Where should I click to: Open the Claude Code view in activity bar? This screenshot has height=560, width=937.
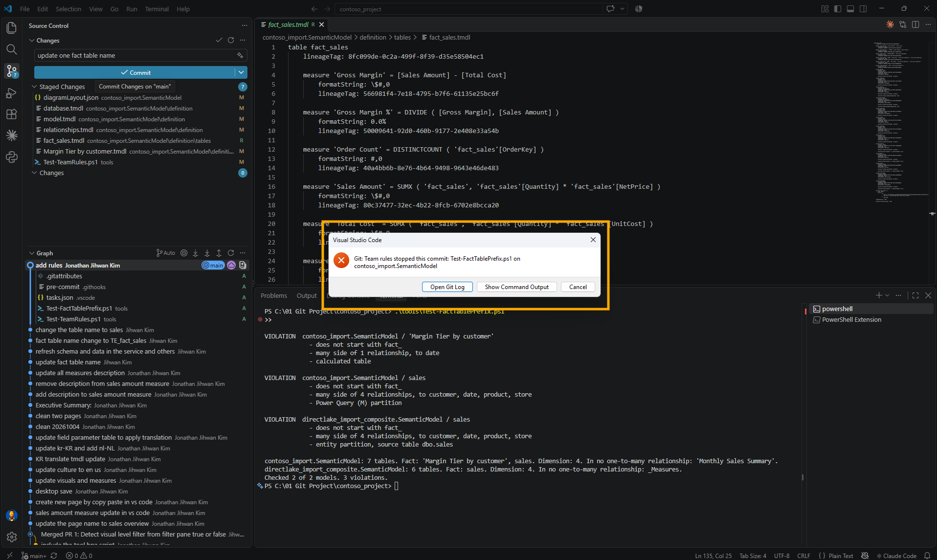pyautogui.click(x=12, y=135)
